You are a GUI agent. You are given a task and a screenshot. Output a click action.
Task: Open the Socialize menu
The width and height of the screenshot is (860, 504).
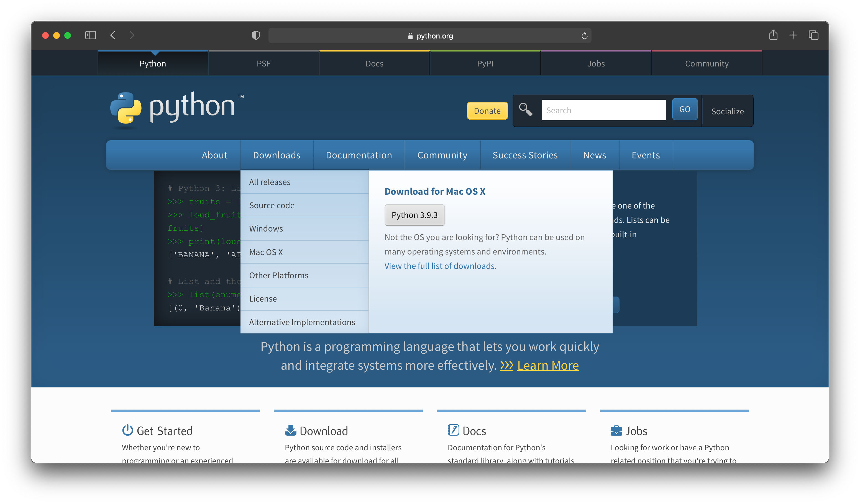(x=727, y=111)
